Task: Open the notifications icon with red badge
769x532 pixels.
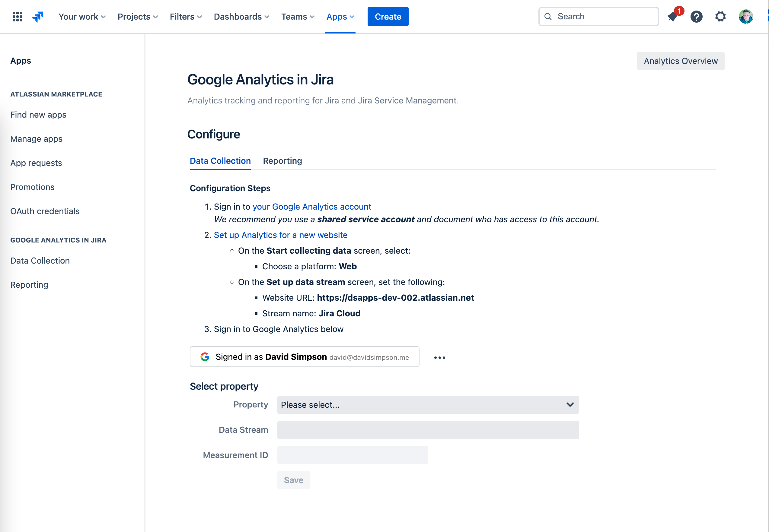Action: point(673,17)
